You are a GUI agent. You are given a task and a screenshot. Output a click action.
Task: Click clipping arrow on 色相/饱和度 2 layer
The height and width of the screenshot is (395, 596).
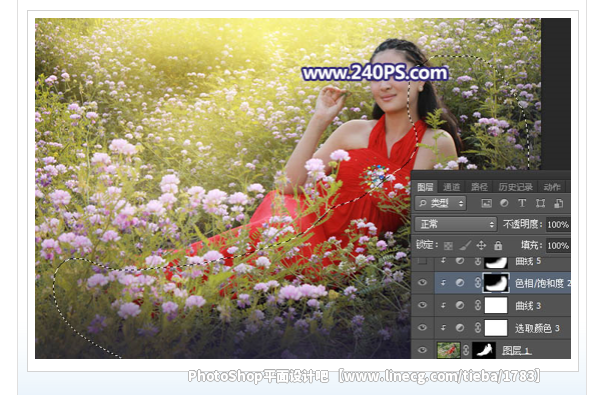click(443, 283)
